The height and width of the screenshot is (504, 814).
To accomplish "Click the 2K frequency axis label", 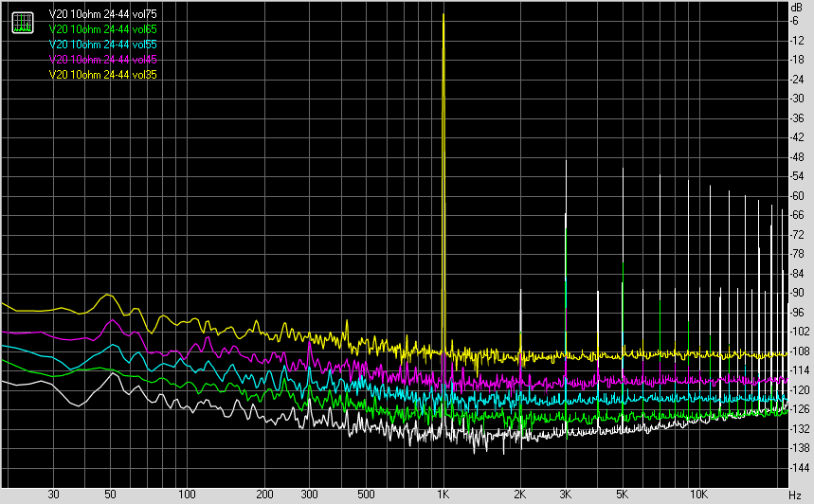I will pyautogui.click(x=519, y=495).
